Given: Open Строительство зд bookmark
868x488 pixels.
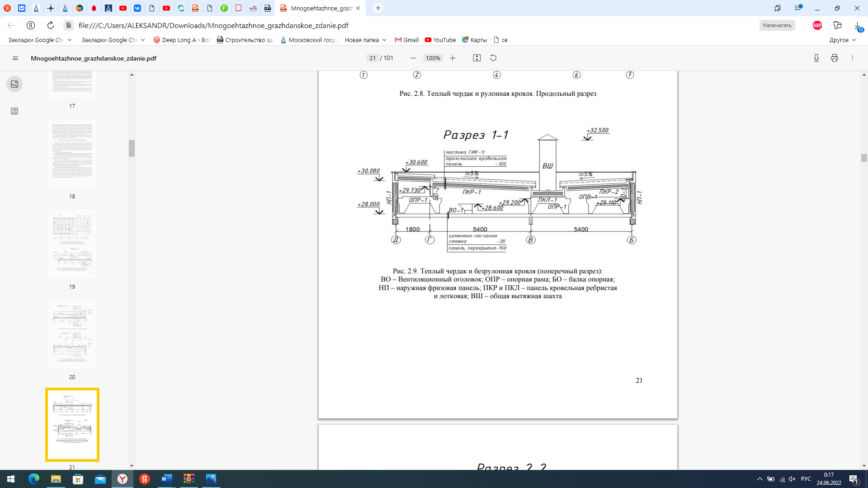Looking at the screenshot, I should coord(245,40).
